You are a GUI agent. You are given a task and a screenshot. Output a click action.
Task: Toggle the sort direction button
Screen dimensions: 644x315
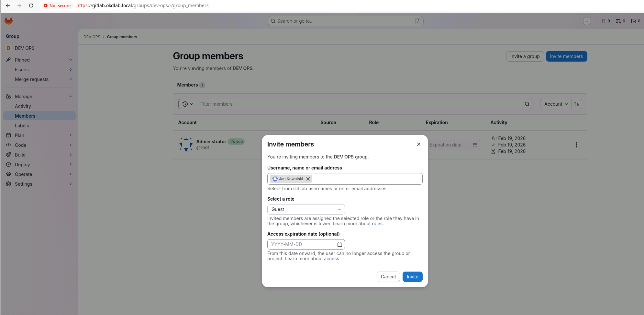pos(577,104)
